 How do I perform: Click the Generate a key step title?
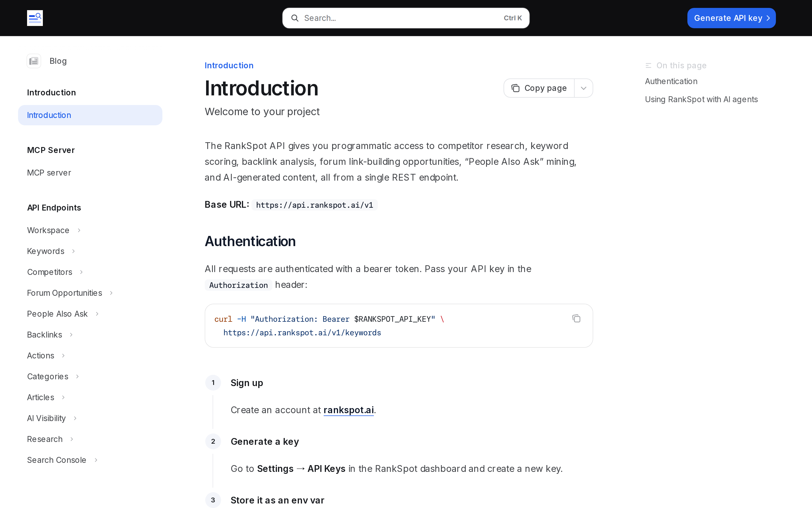coord(265,441)
